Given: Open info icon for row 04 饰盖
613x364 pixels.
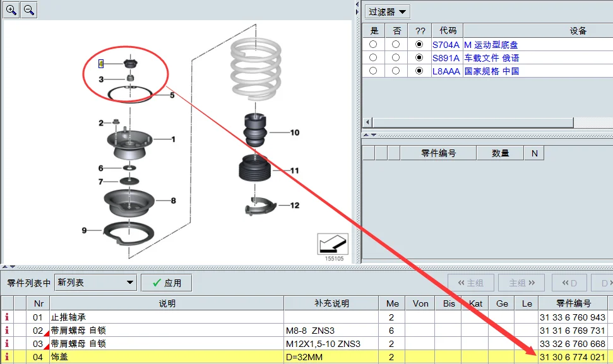Looking at the screenshot, I should click(7, 357).
